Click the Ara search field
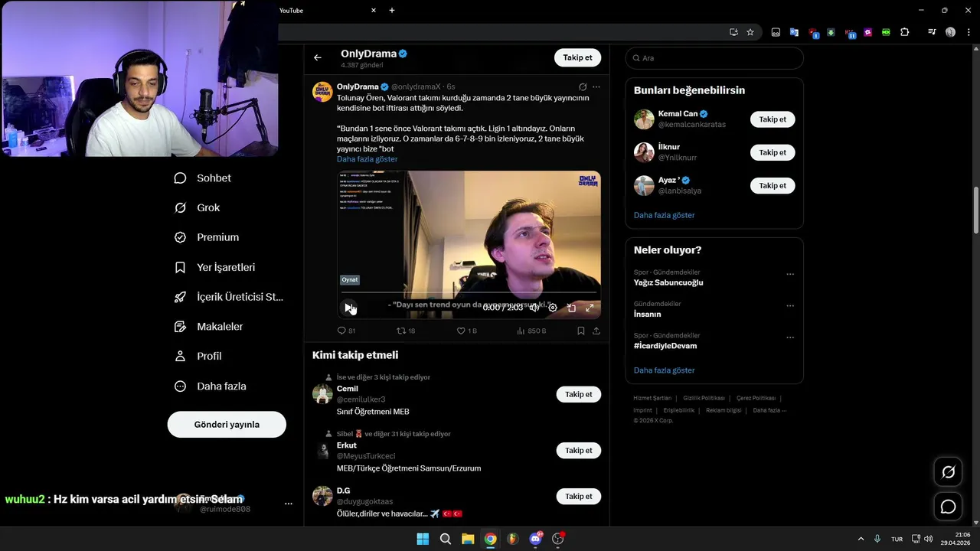The image size is (980, 551). 714,58
